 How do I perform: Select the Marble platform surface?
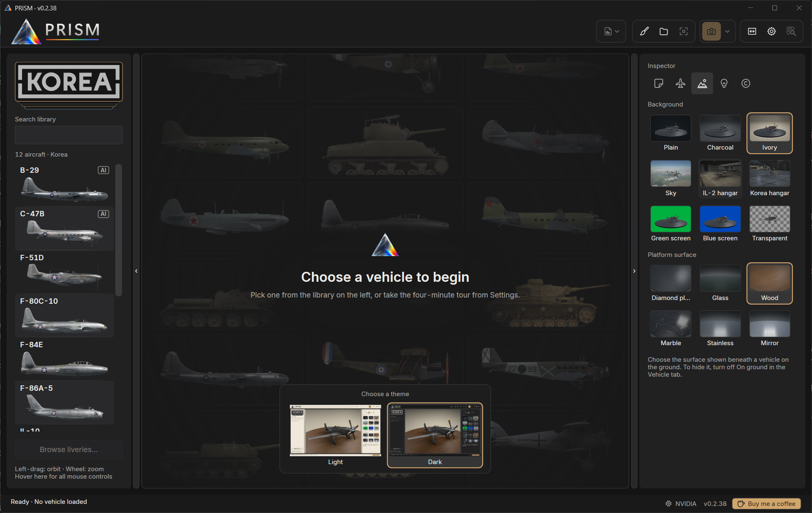(x=671, y=329)
